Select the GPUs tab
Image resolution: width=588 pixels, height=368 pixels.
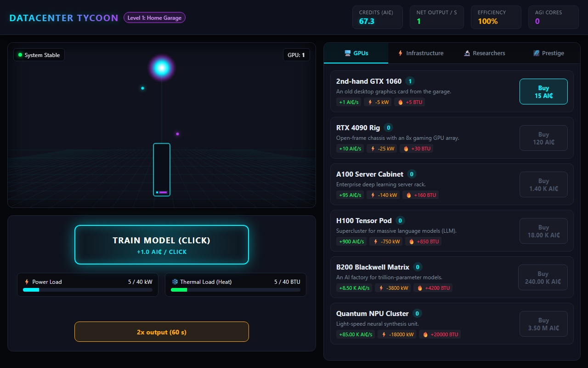(x=356, y=53)
